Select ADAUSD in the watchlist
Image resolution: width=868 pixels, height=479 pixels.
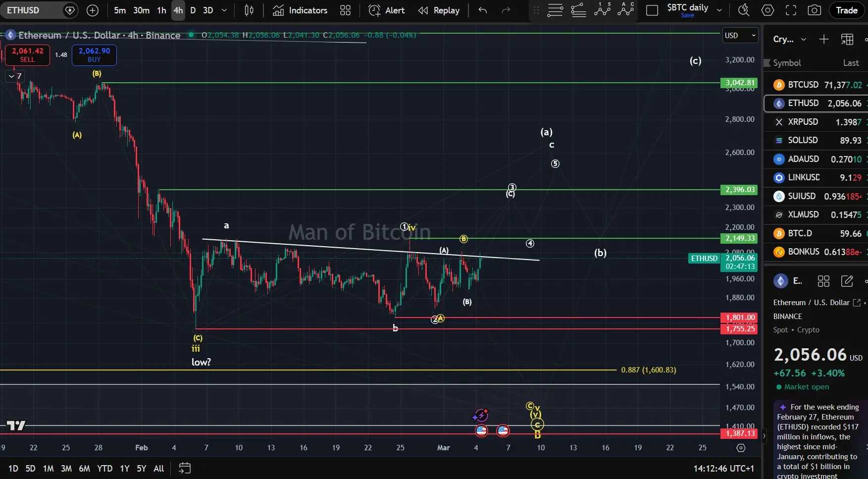point(816,159)
